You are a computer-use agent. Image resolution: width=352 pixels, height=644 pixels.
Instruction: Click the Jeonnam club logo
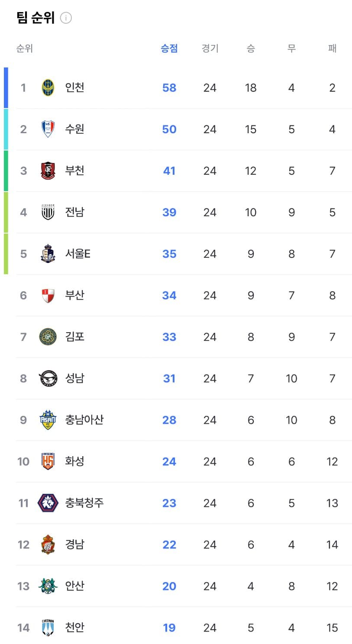[48, 212]
